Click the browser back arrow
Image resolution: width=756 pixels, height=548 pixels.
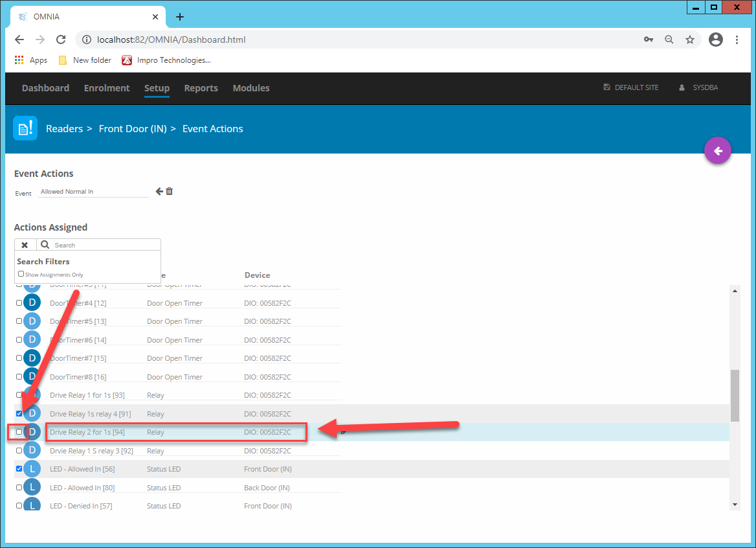(19, 40)
